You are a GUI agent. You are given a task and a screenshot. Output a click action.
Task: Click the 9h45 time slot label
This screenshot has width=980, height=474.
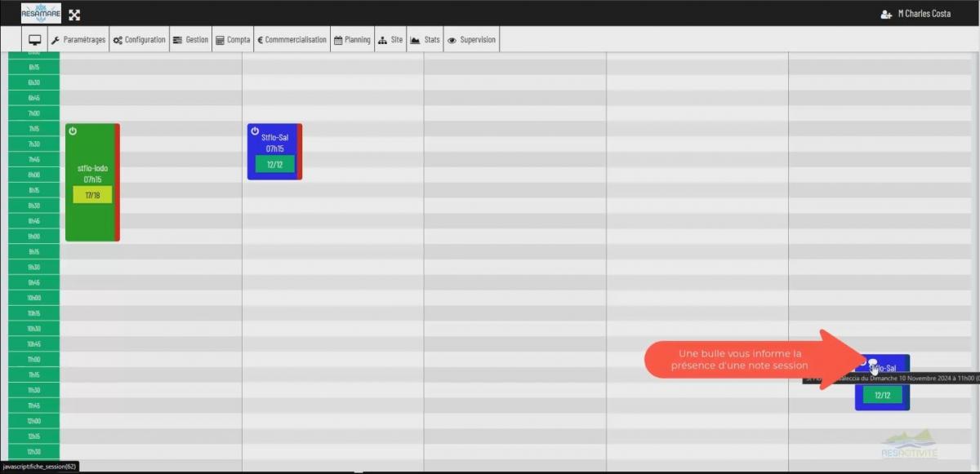click(33, 282)
